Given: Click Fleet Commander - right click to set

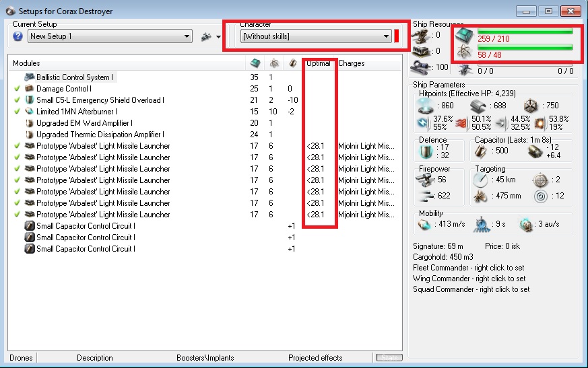Looking at the screenshot, I should 469,268.
